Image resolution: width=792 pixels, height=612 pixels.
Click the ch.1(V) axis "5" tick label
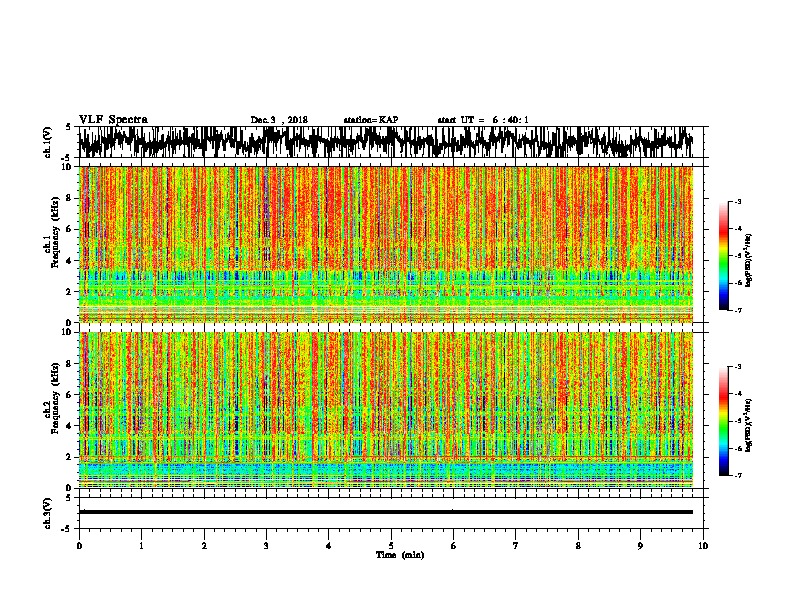(68, 127)
